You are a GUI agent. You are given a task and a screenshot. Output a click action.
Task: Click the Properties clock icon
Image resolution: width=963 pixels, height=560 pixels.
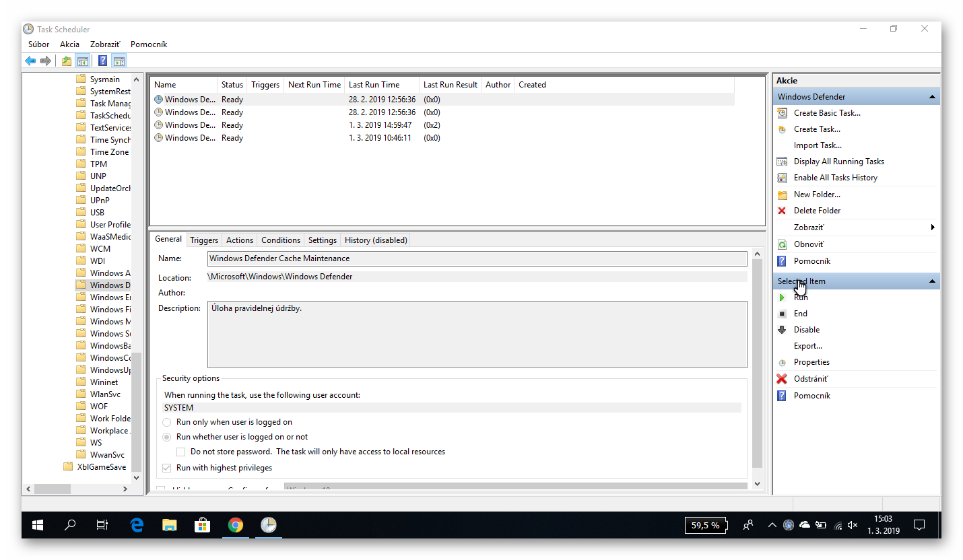(782, 362)
